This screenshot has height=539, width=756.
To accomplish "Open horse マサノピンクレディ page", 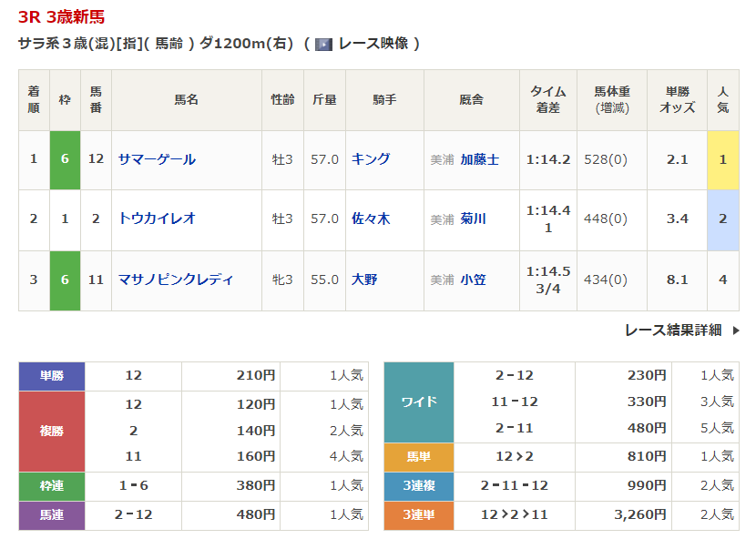I will (x=176, y=280).
